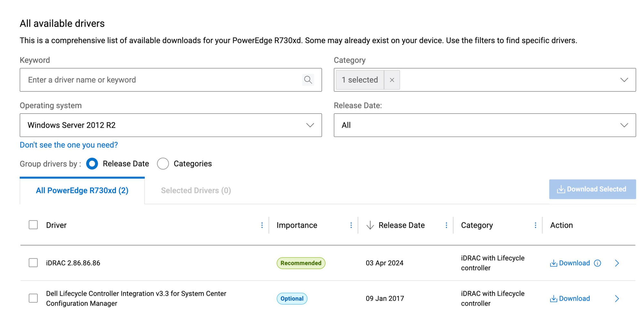Clear the '1 selected' category filter

coord(392,80)
